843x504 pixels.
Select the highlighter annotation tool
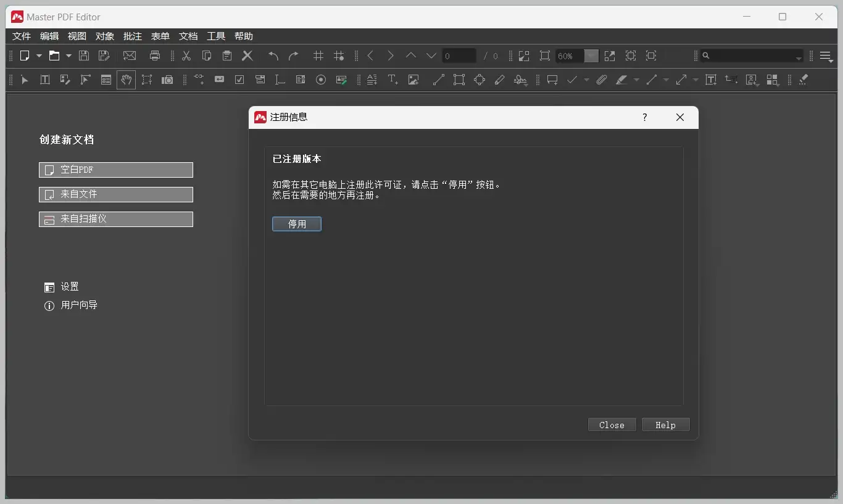[x=623, y=80]
